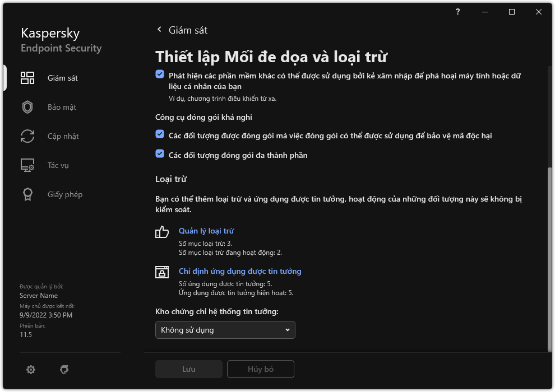Toggle Các đối tượng được đóng gói checkbox
Image resolution: width=555 pixels, height=392 pixels.
[160, 135]
